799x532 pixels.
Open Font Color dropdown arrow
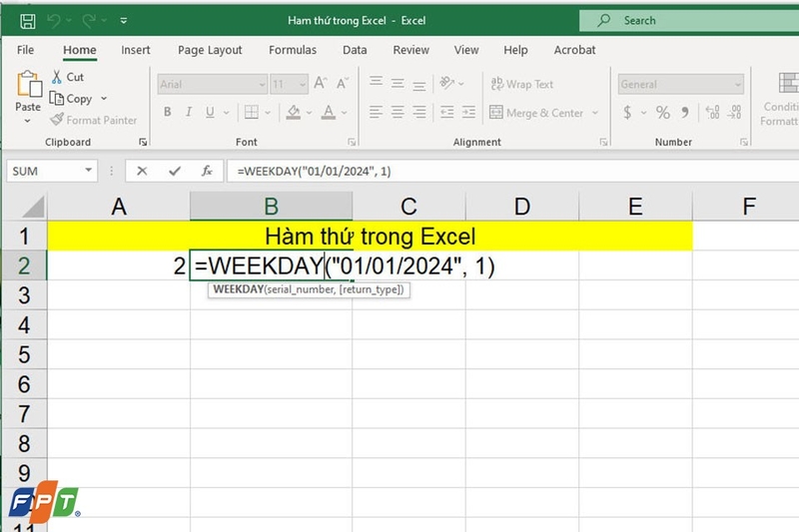[x=345, y=113]
